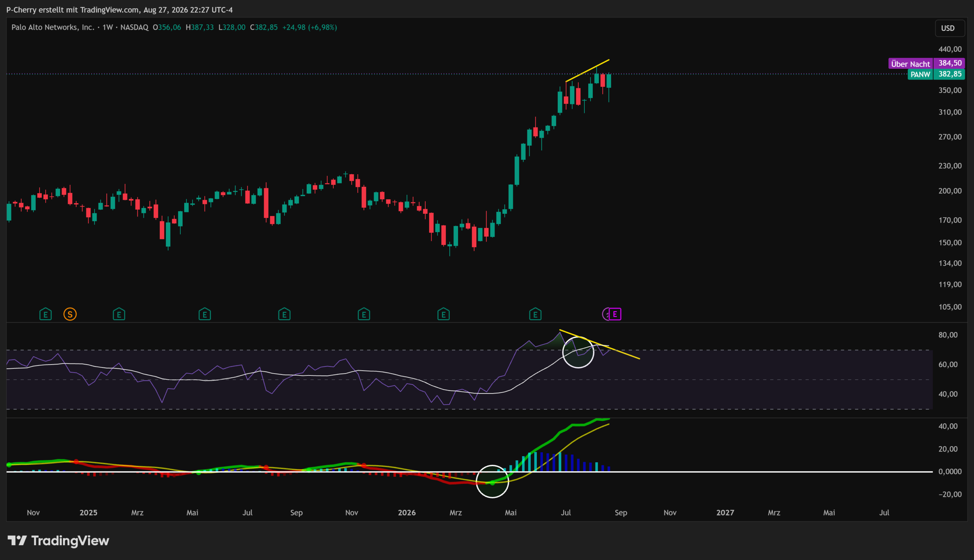Click the 60,00 RSI scale label
This screenshot has height=560, width=974.
pyautogui.click(x=948, y=364)
